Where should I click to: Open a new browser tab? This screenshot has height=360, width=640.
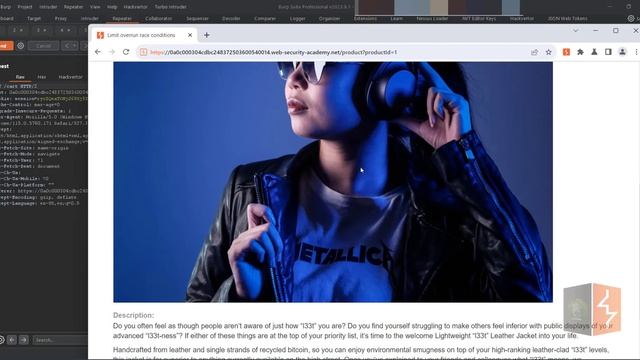[207, 35]
